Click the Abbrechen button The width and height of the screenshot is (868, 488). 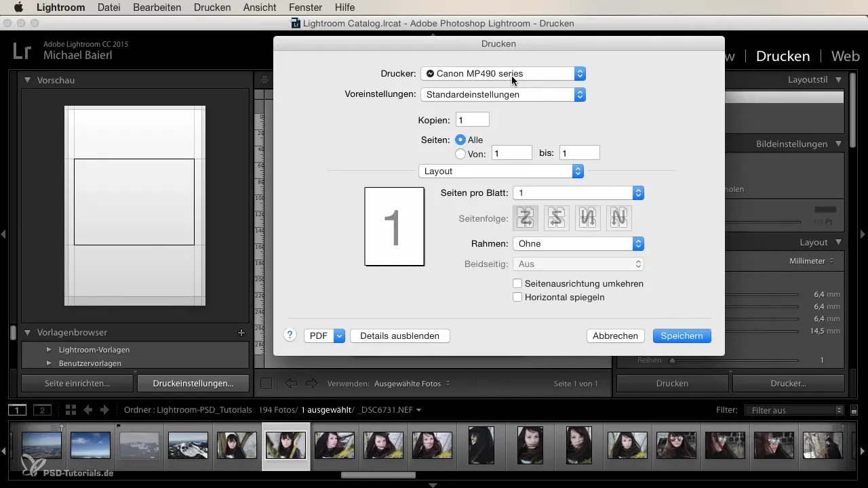(615, 335)
